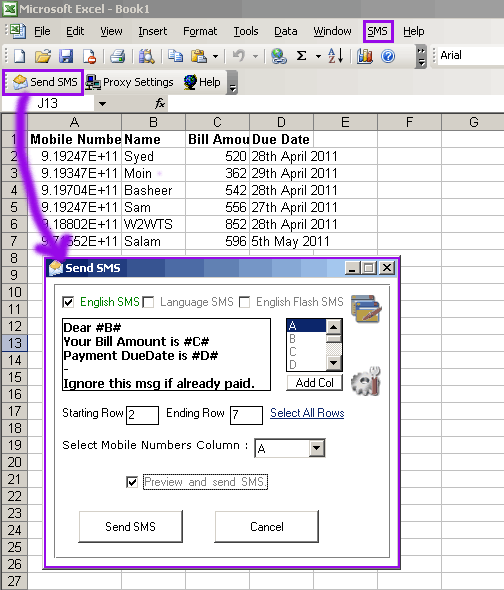This screenshot has height=590, width=504.
Task: Select row header 13
Action: (x=14, y=343)
